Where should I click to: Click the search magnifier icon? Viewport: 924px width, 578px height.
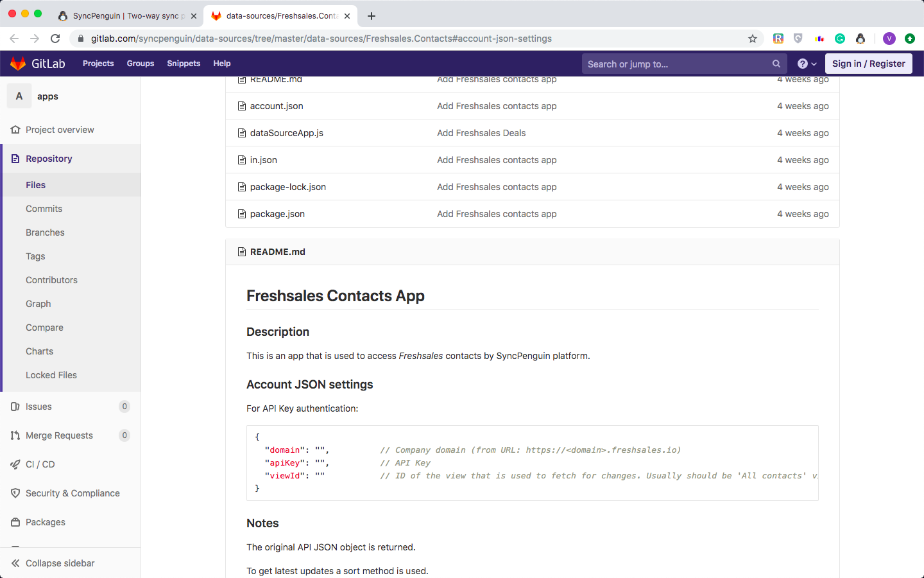(x=776, y=64)
